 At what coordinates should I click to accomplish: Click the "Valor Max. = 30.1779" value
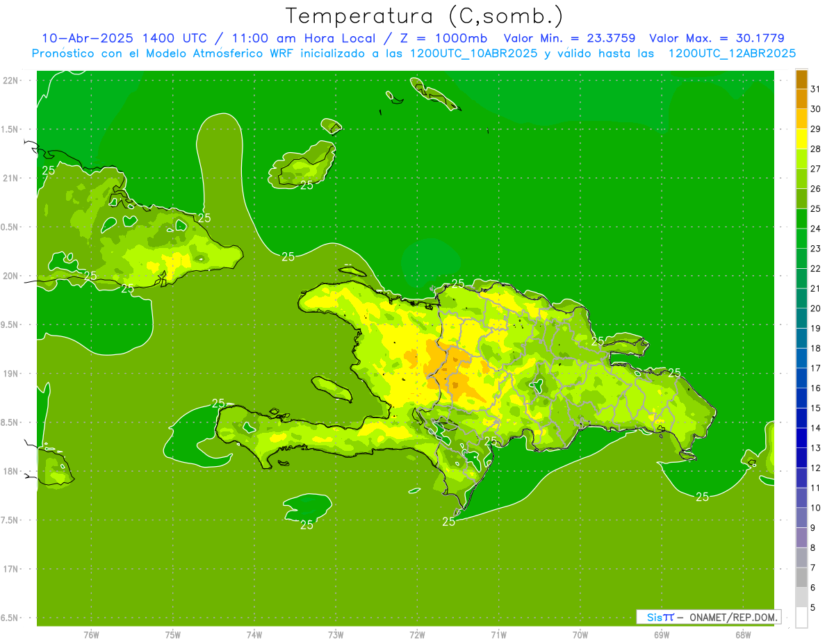pyautogui.click(x=717, y=38)
